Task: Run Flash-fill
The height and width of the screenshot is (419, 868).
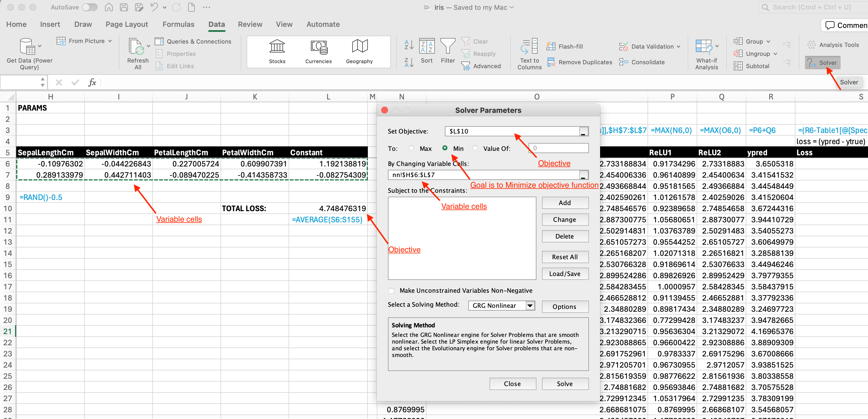Action: coord(565,47)
